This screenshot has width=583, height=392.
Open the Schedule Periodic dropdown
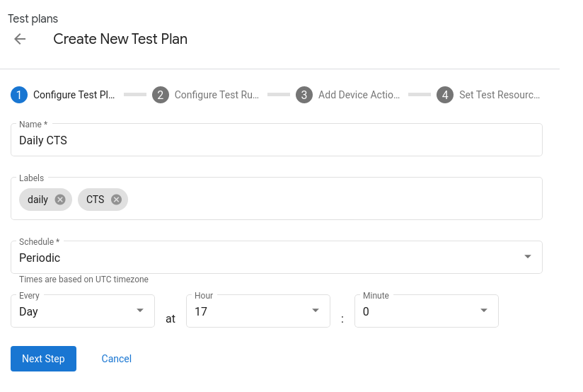point(276,258)
